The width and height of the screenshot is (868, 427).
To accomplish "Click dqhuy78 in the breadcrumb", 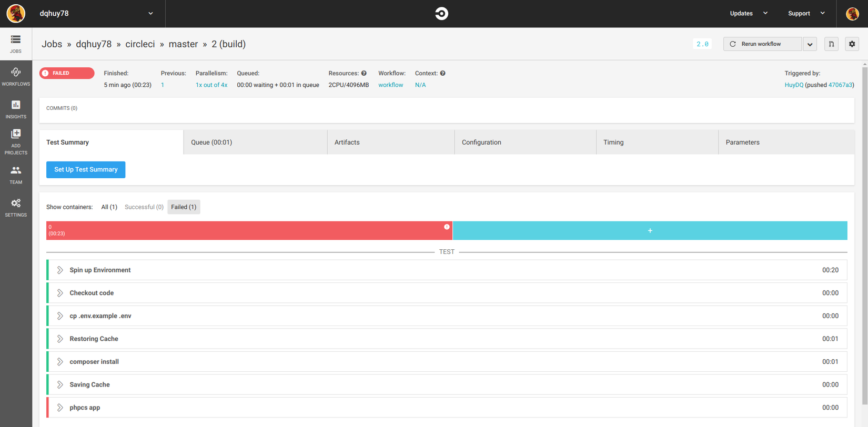I will (x=94, y=44).
